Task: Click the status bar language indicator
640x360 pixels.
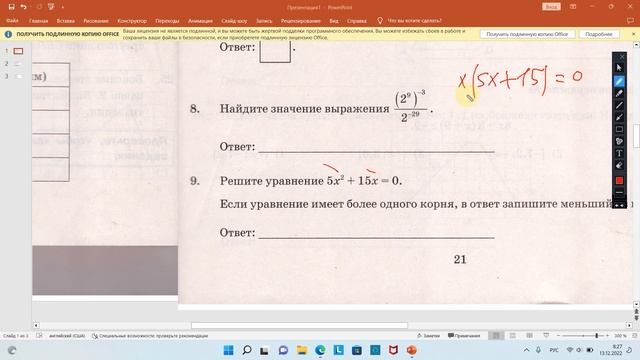Action: (x=67, y=336)
